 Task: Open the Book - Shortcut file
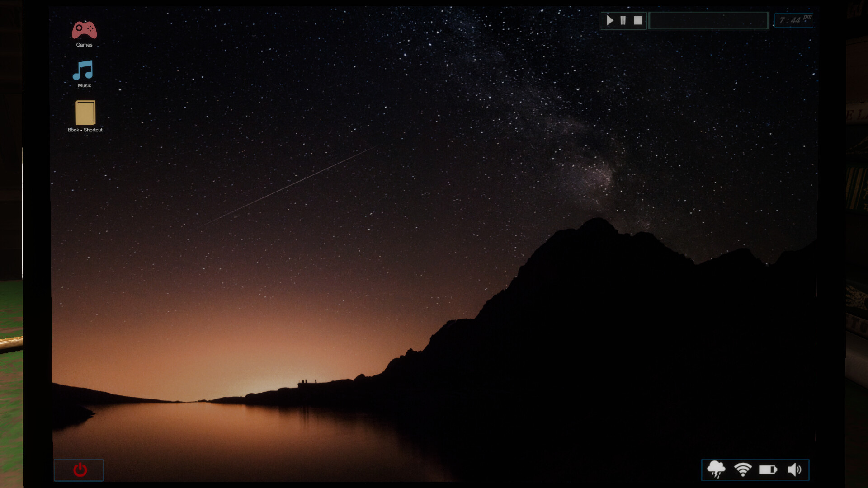[x=84, y=113]
